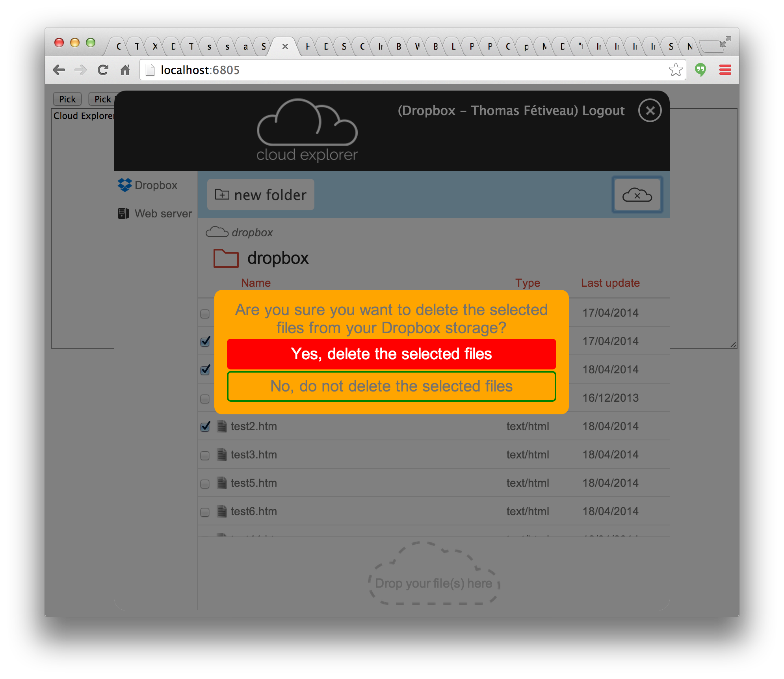Bookmark the page with the star icon
Viewport: 784px width, 679px height.
(675, 70)
